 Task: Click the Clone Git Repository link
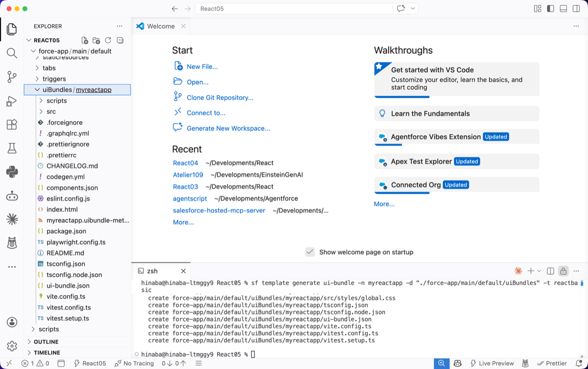tap(220, 97)
